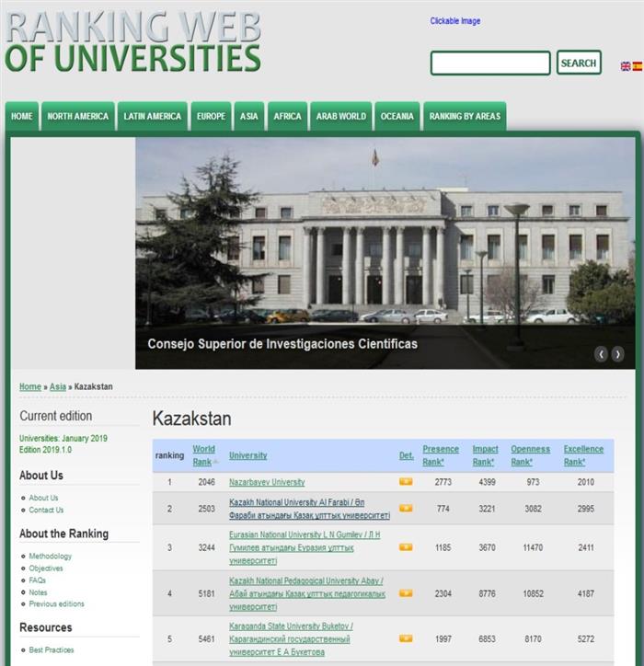Switch site language to Spanish flag

[x=638, y=66]
